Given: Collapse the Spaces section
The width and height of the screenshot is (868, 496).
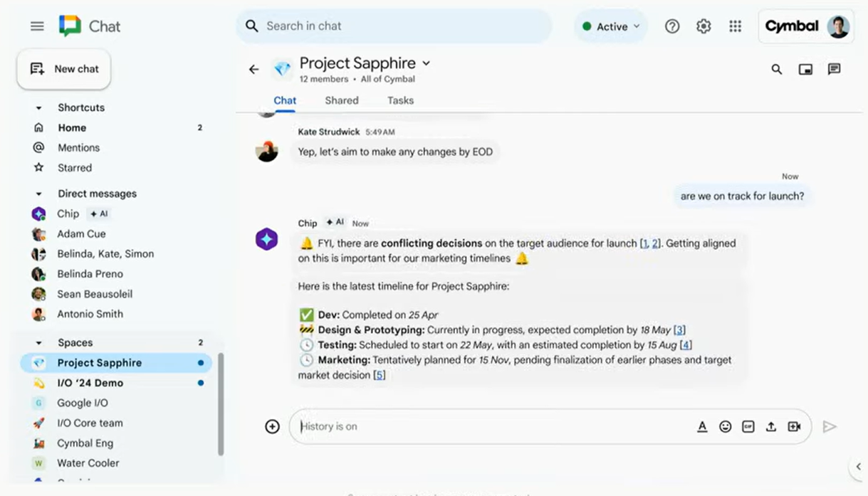Looking at the screenshot, I should click(x=39, y=343).
